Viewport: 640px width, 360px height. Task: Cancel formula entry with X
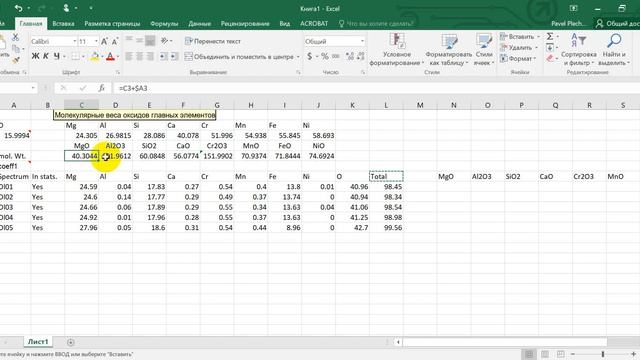point(63,88)
